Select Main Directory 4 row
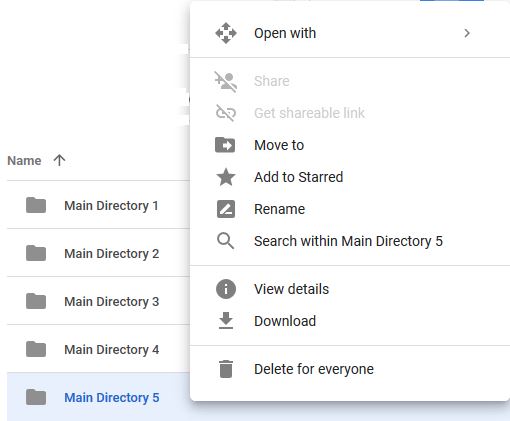The image size is (510, 421). click(x=98, y=349)
